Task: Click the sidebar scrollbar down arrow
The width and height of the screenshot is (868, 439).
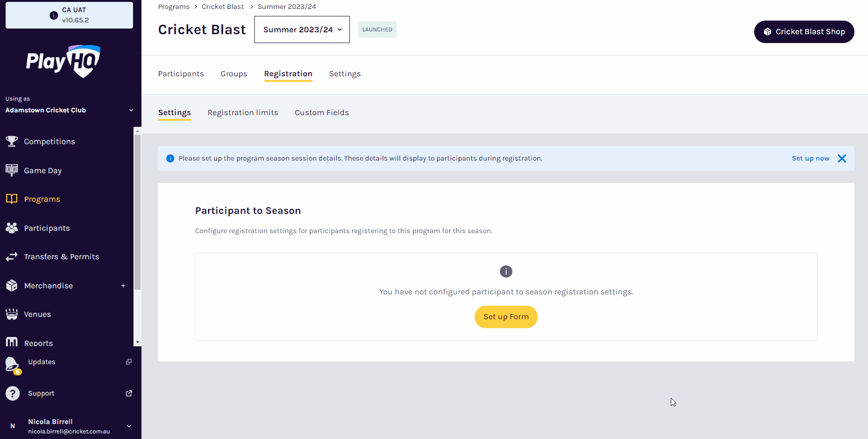Action: click(x=137, y=342)
